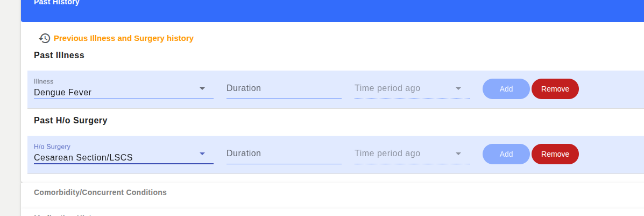Click the blue arrow beside Cesarean Section/LSCS
The image size is (644, 216).
pos(202,154)
